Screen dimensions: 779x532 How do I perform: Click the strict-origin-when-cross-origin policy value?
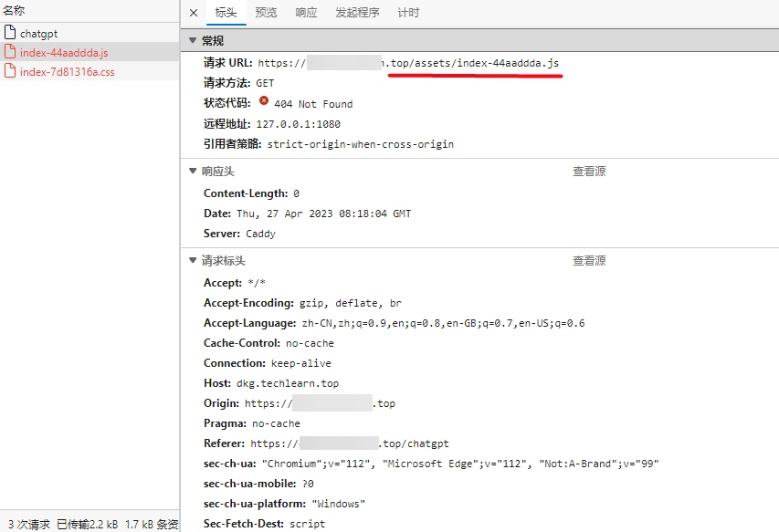361,144
